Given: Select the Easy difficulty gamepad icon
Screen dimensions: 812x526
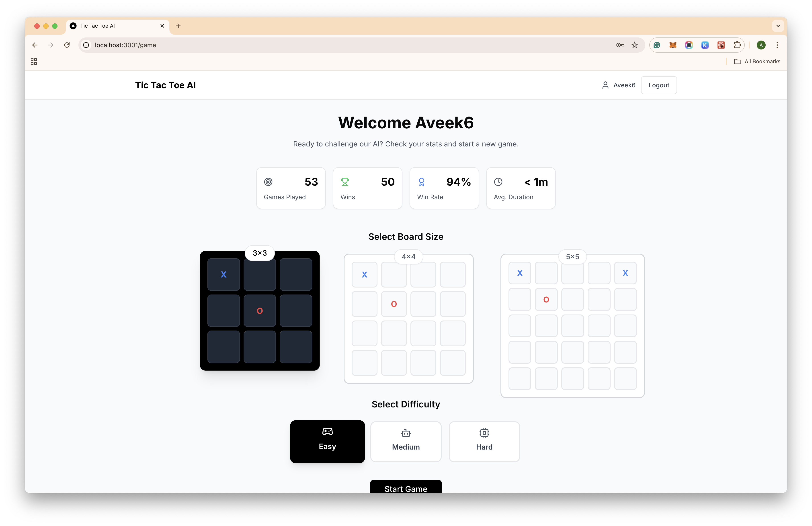Looking at the screenshot, I should point(327,431).
